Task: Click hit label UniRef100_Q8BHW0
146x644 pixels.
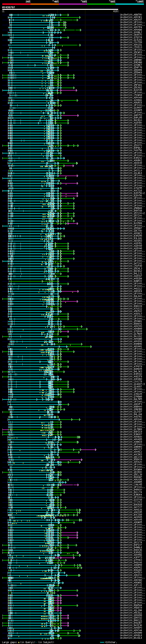Action: click(131, 60)
